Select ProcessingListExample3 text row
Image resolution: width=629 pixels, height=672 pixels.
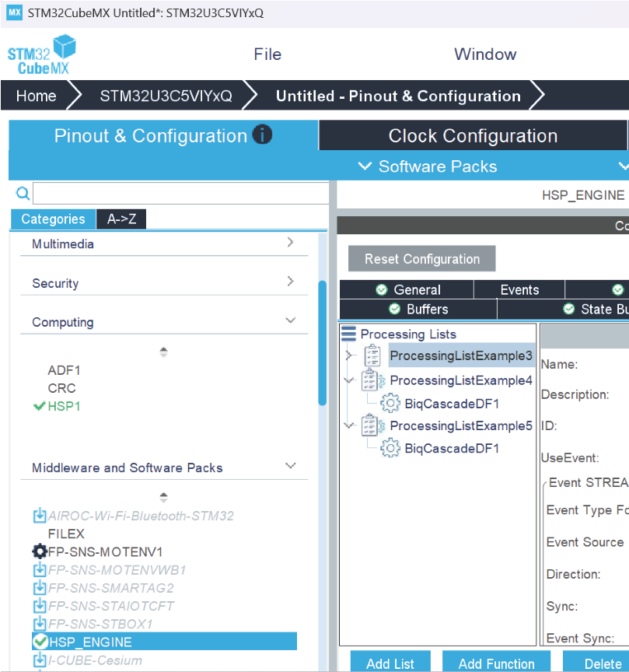point(461,355)
